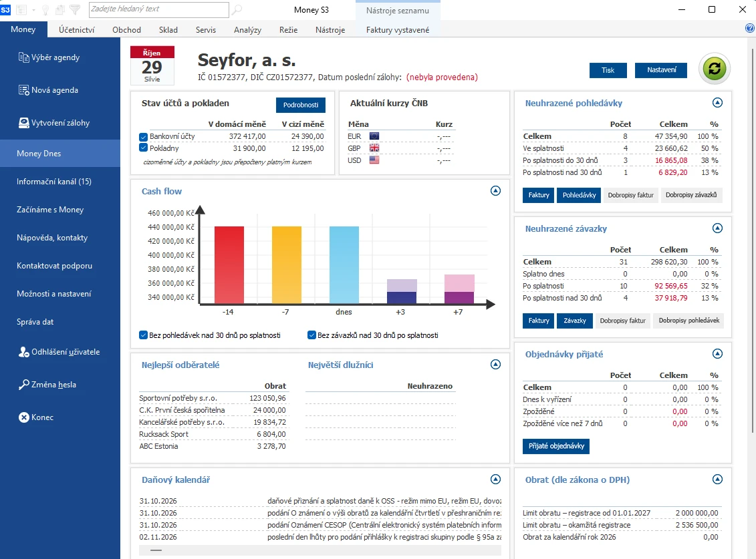This screenshot has width=756, height=559.
Task: Create a new agenda via Nová agenda
Action: coord(47,90)
